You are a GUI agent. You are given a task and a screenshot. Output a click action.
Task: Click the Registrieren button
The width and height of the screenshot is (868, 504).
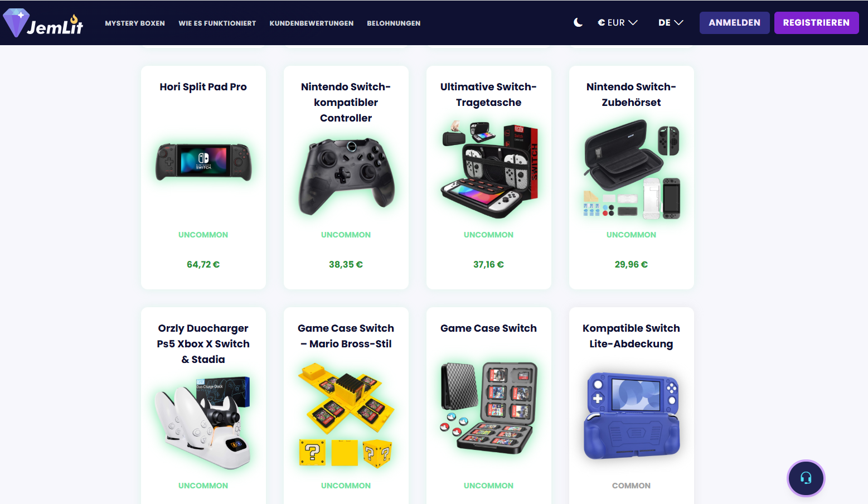(x=816, y=23)
